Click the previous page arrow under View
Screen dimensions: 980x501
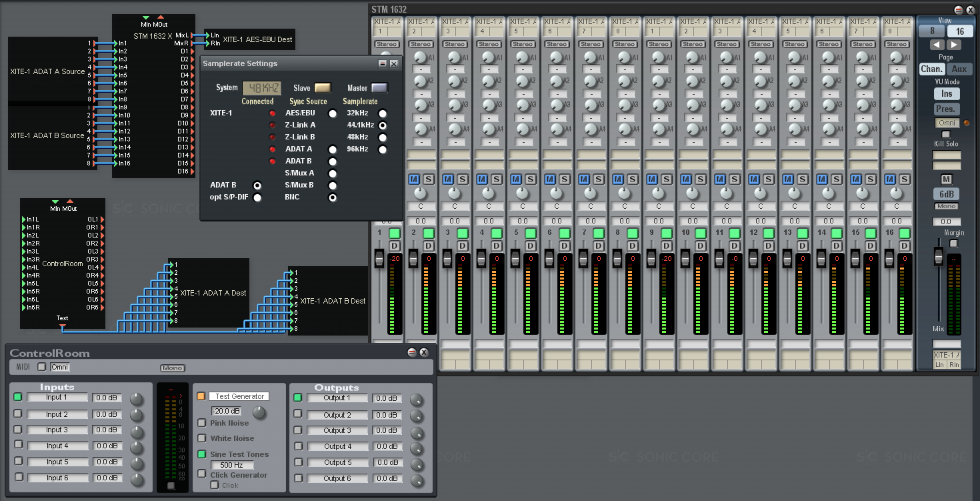[x=937, y=45]
